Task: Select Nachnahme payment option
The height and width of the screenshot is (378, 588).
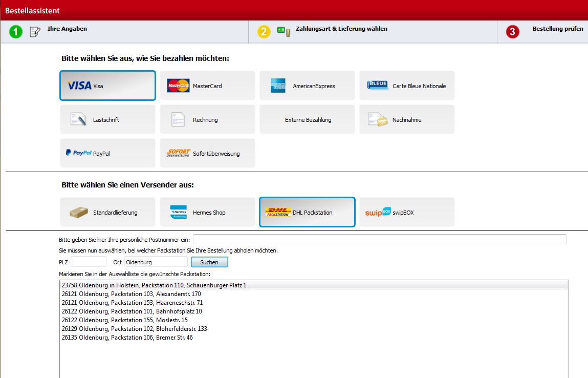Action: click(407, 119)
